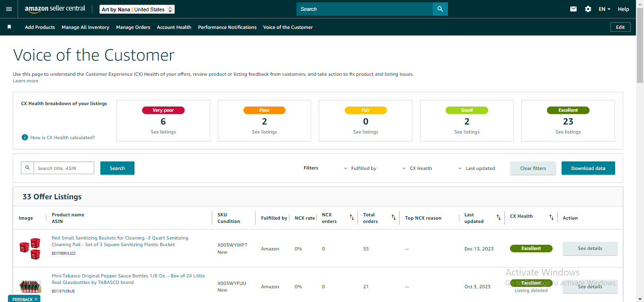The height and width of the screenshot is (302, 644).
Task: Click the 33 Offer Listings heading
Action: point(52,196)
